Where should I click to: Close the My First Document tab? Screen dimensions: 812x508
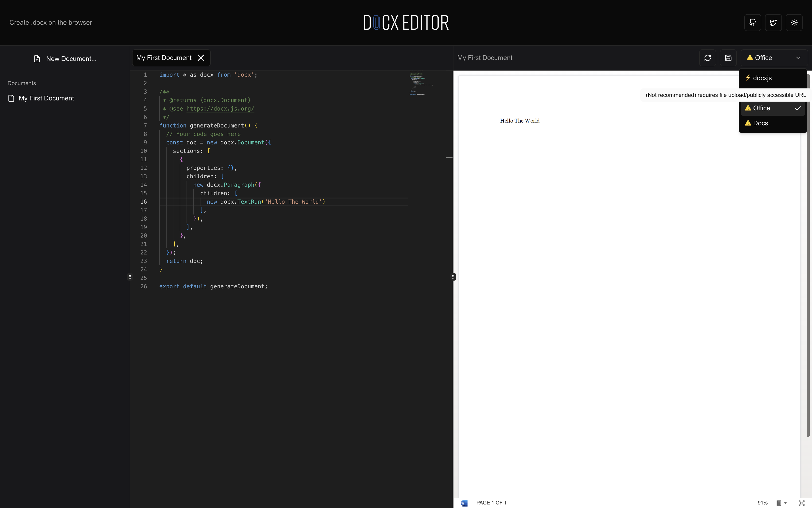[x=201, y=58]
